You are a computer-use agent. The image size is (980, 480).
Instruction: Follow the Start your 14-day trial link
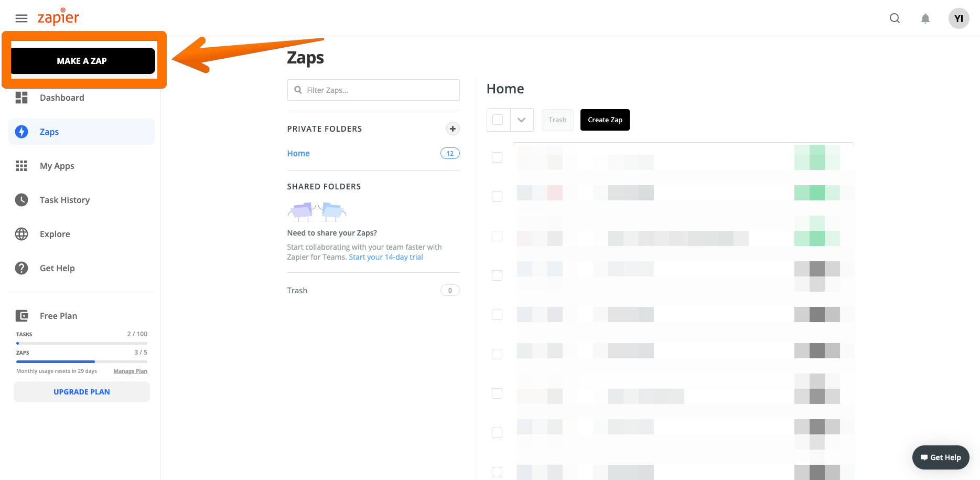(386, 257)
